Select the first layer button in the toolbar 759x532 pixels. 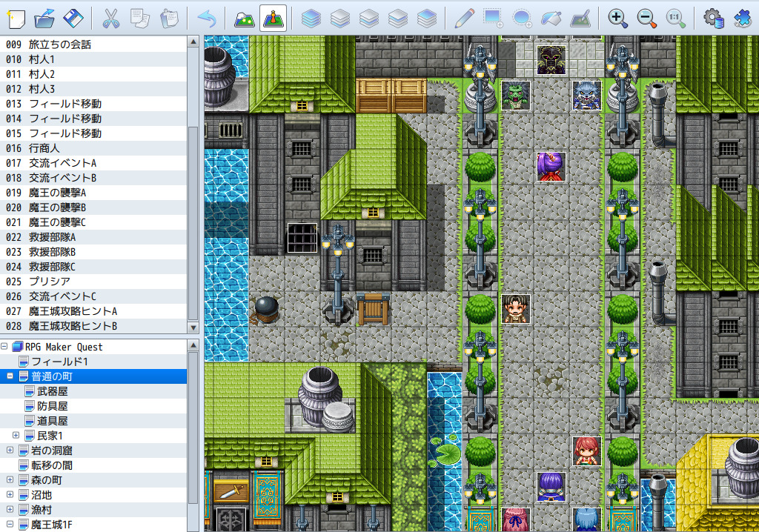click(x=311, y=18)
